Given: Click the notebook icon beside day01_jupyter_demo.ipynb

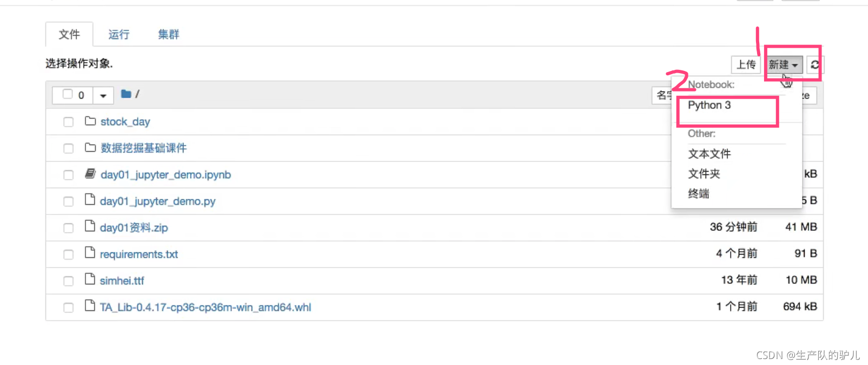Looking at the screenshot, I should point(90,174).
